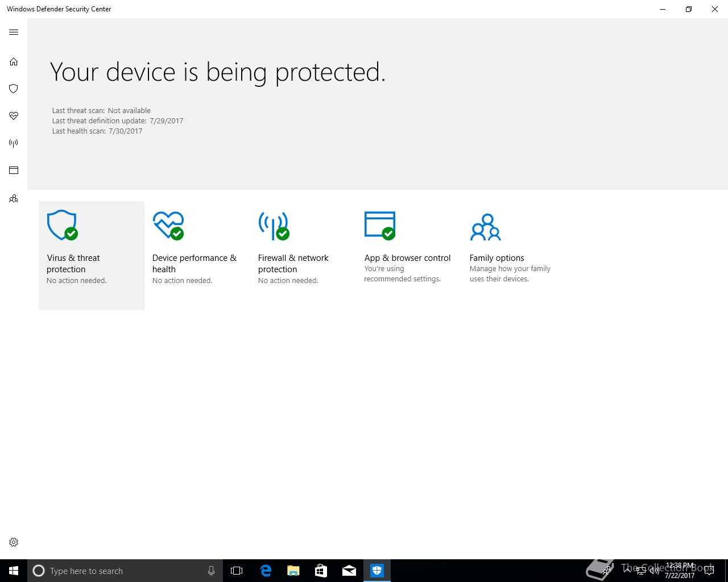Image resolution: width=728 pixels, height=582 pixels.
Task: Open Firewall & network protection tile label
Action: [x=293, y=264]
